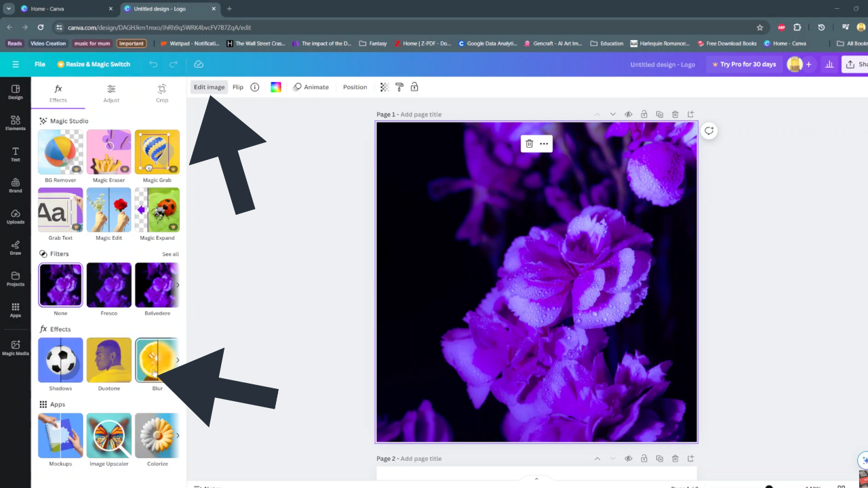Screen dimensions: 868x488
Task: Open more options on floating toolbar
Action: (x=544, y=144)
